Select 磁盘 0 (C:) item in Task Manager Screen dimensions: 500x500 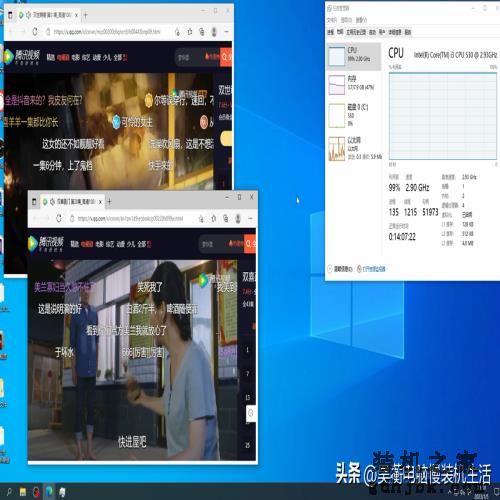354,115
